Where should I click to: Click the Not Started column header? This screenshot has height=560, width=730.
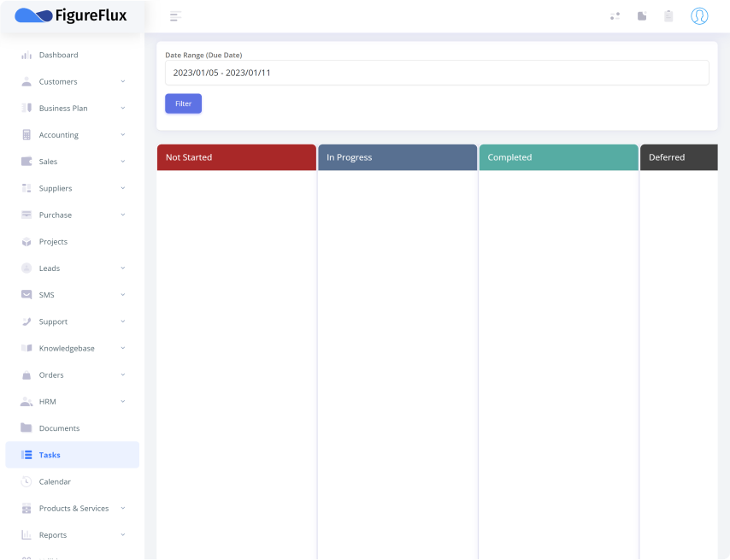coord(237,157)
